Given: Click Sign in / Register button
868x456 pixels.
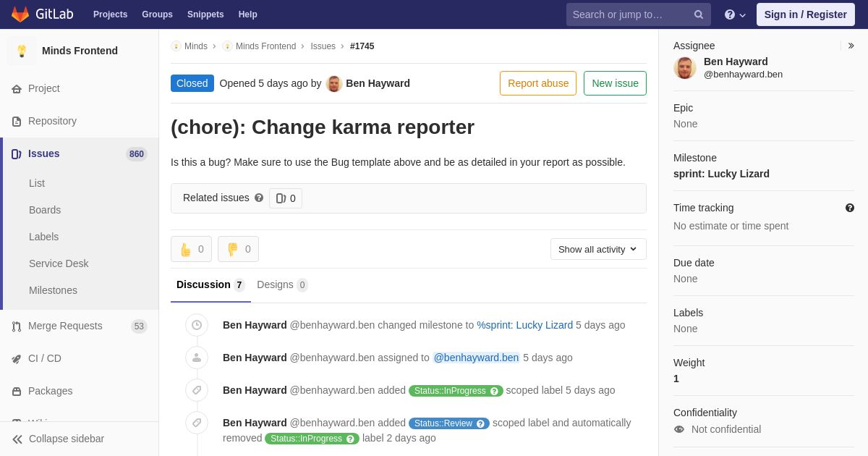Looking at the screenshot, I should click(806, 14).
